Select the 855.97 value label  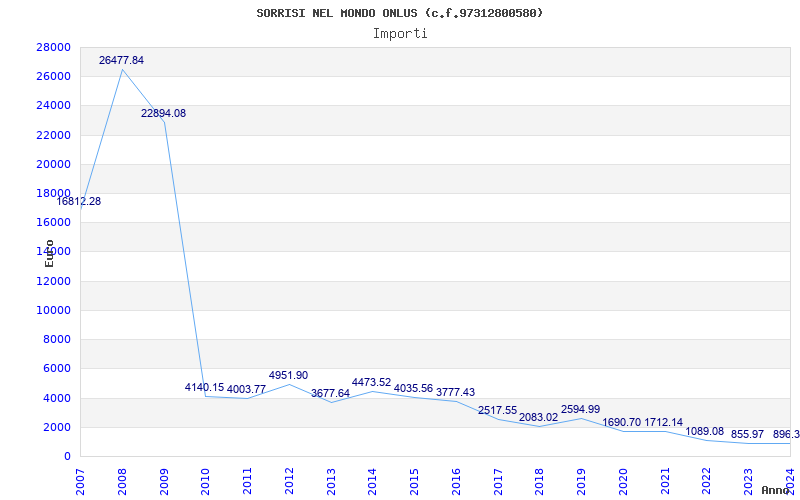pyautogui.click(x=747, y=435)
